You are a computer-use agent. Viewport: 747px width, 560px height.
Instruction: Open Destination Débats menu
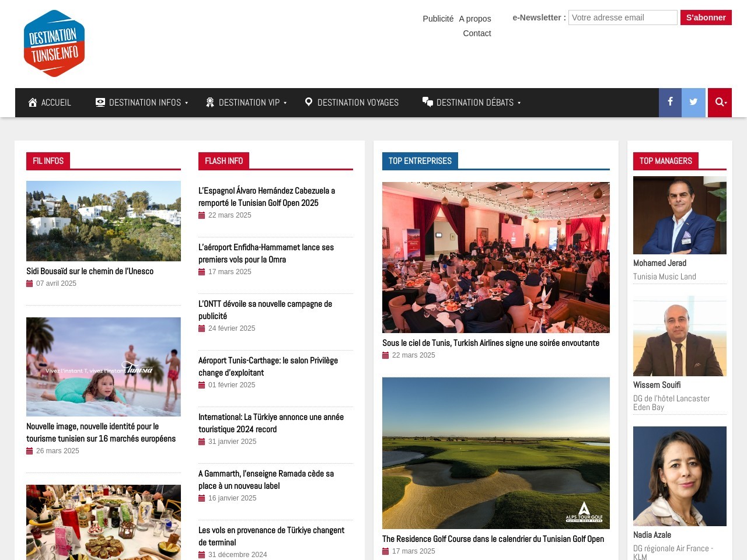point(471,103)
